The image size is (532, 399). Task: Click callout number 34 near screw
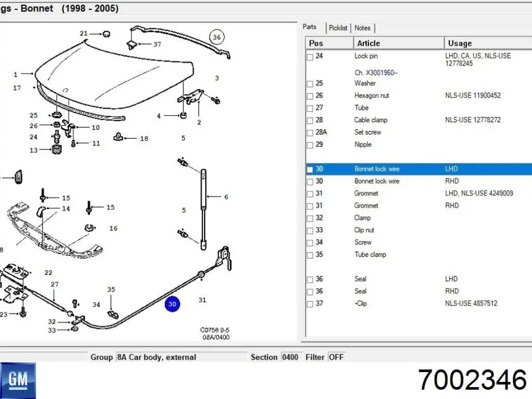click(x=96, y=304)
